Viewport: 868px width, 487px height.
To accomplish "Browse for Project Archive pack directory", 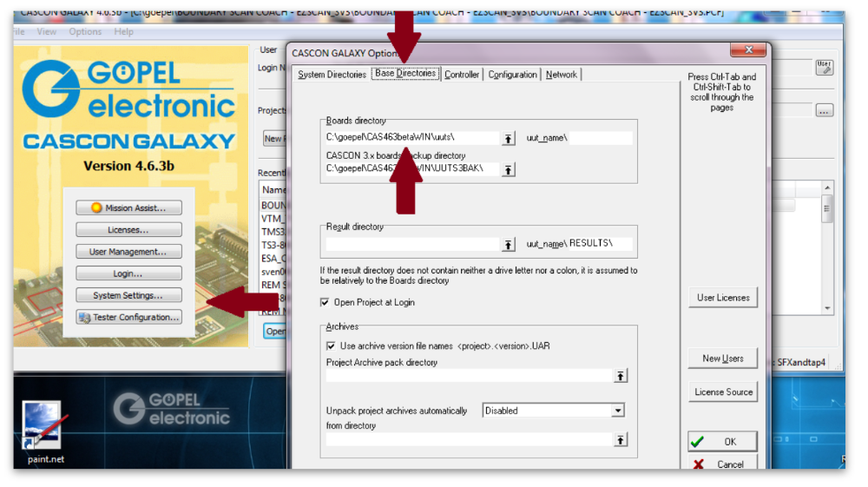I will (x=620, y=377).
